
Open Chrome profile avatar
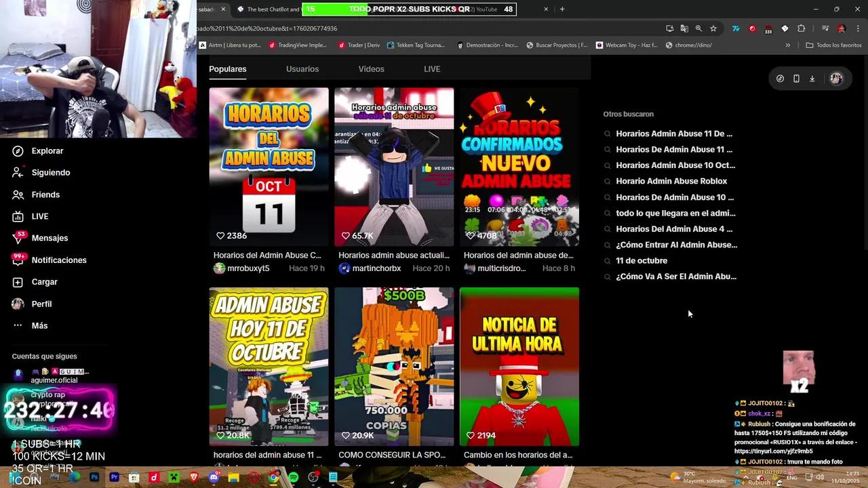[x=842, y=28]
